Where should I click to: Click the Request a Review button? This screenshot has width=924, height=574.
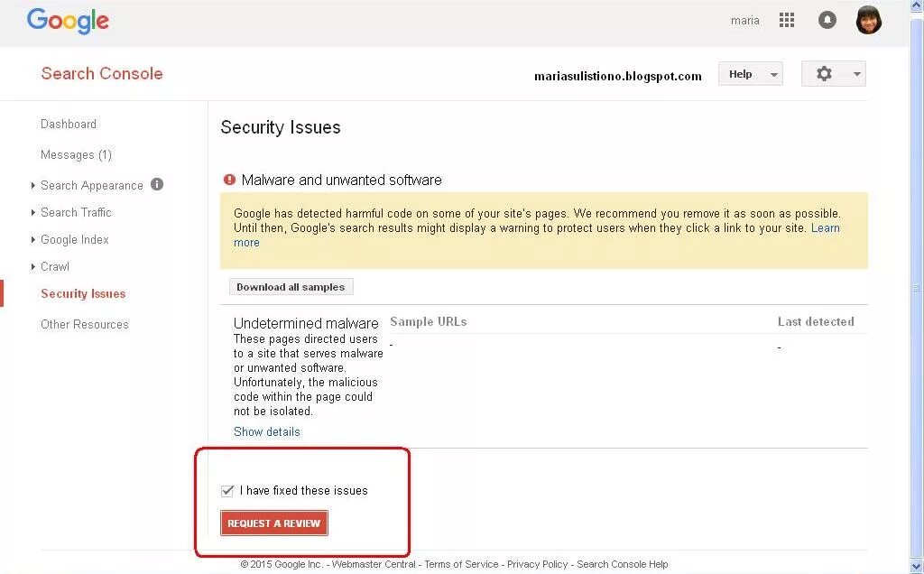(274, 523)
